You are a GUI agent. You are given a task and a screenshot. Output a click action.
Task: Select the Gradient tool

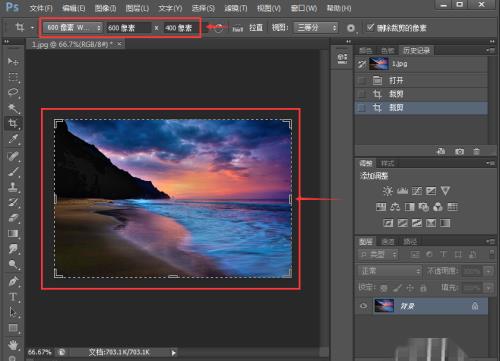13,233
